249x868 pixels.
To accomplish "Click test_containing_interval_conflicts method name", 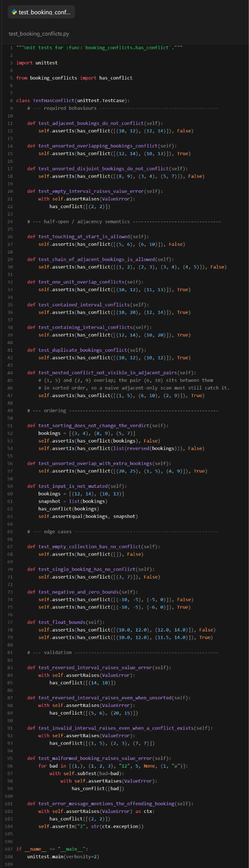I will pos(86,327).
